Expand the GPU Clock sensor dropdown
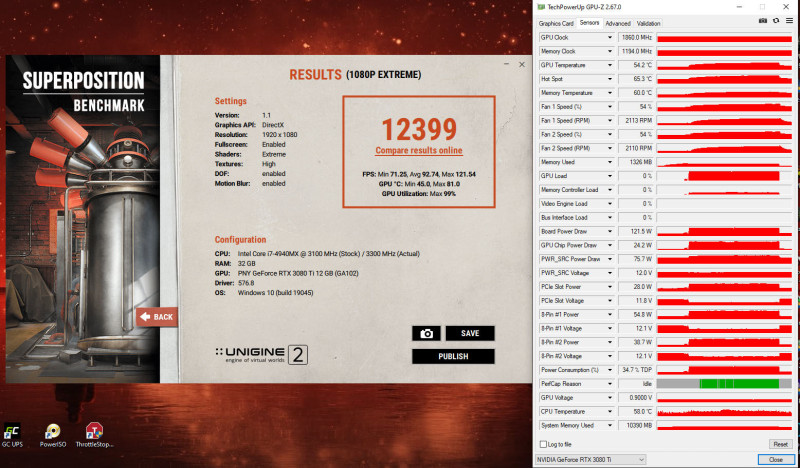This screenshot has width=800, height=468. coord(609,38)
